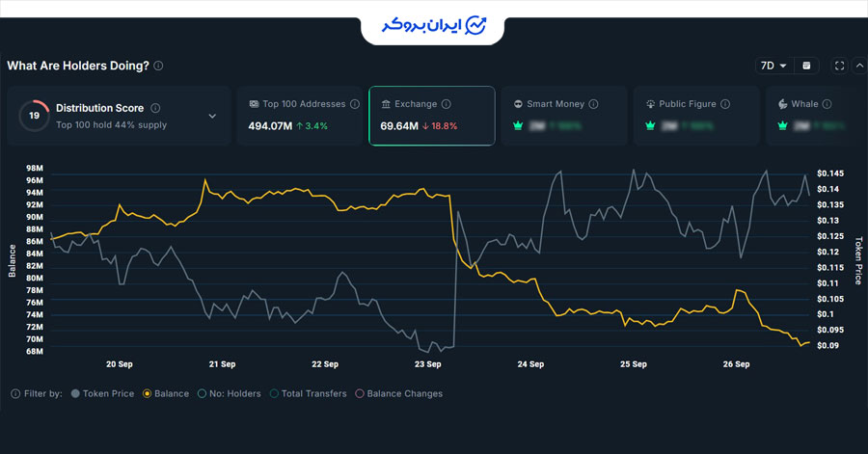Click info icon next to Smart Money
The image size is (868, 454).
pos(593,104)
